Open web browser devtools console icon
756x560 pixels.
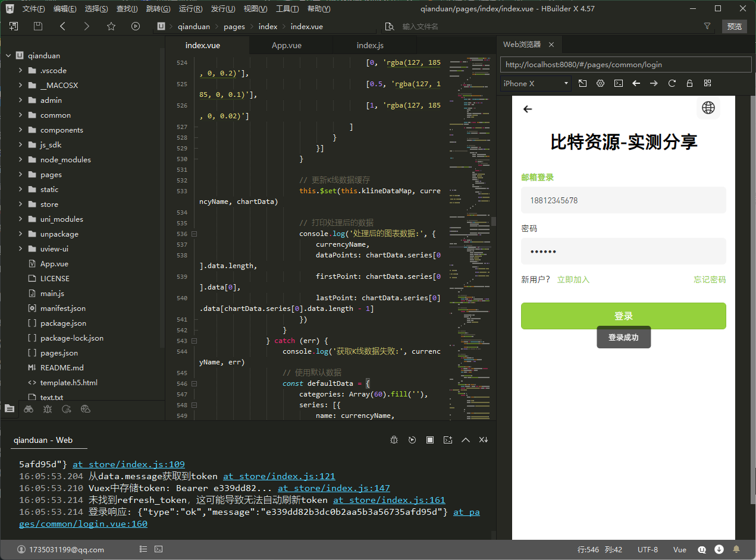pos(619,83)
